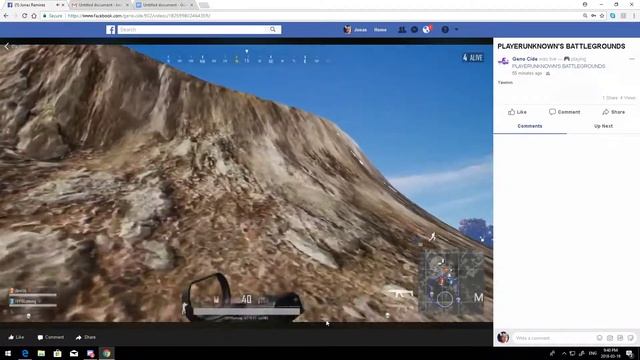Open post options ellipsis menu
The image size is (640, 360).
[632, 59]
